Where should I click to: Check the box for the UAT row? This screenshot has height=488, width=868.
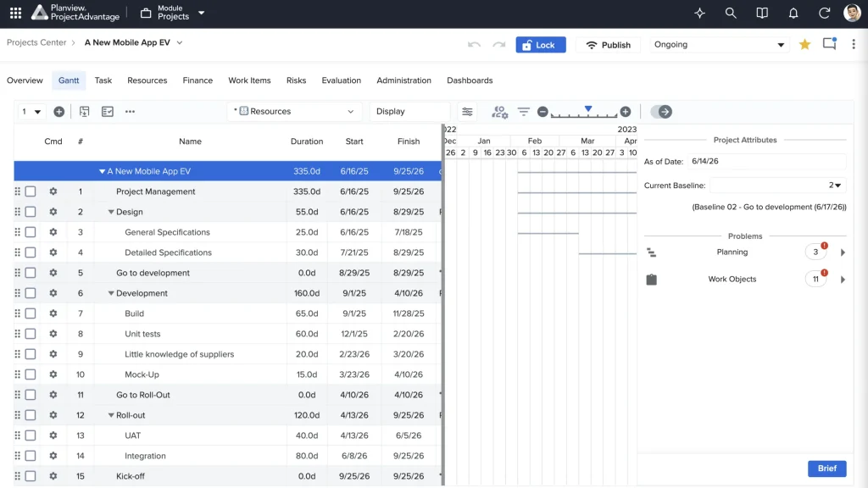(31, 435)
